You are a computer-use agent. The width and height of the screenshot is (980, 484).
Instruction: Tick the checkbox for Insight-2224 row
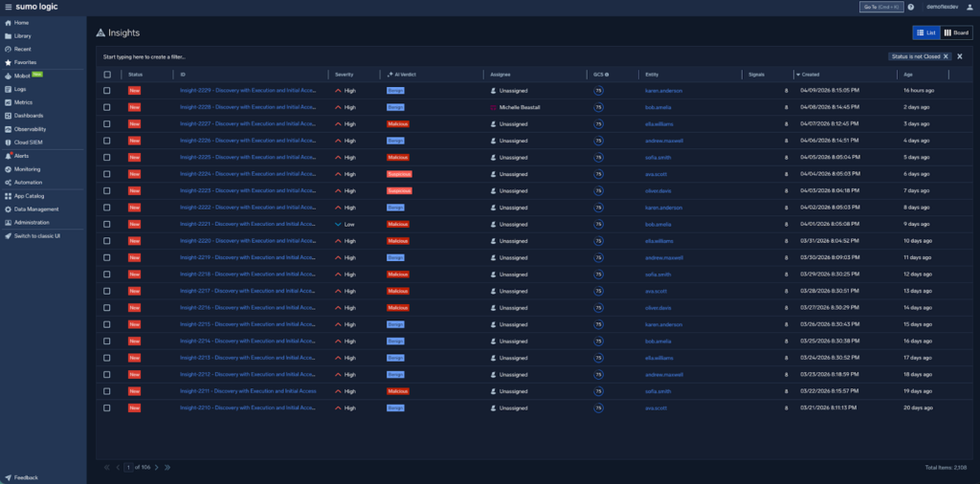[x=107, y=174]
